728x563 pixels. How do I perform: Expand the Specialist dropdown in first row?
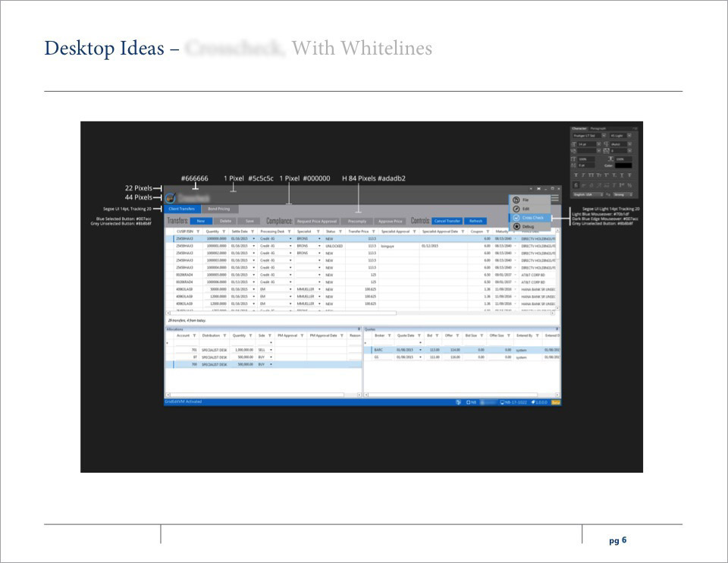(319, 239)
